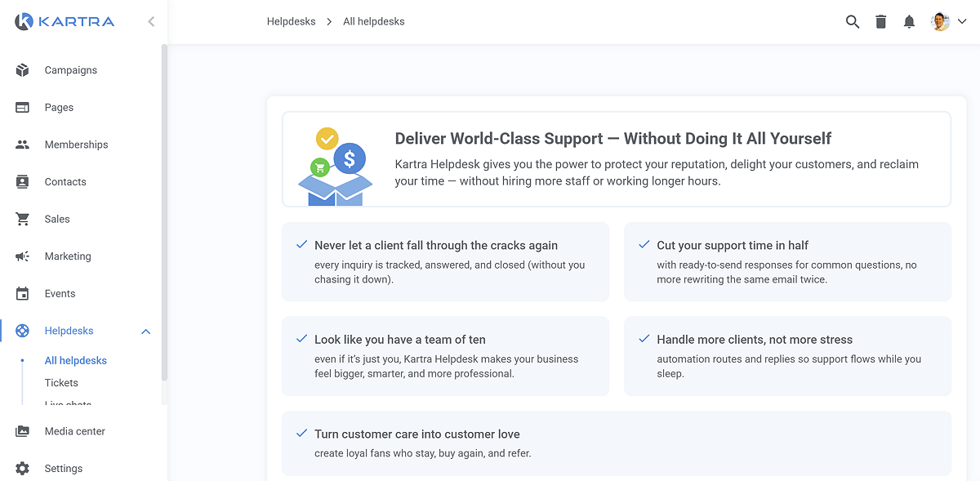Open Pages from the sidebar
Screen dimensions: 980x481
pyautogui.click(x=59, y=108)
